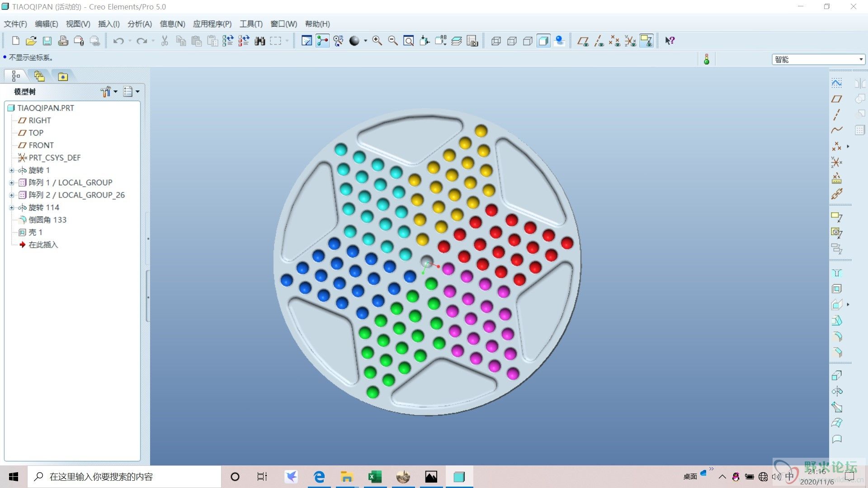Open the 插入(I) menu
This screenshot has height=488, width=868.
(x=108, y=24)
